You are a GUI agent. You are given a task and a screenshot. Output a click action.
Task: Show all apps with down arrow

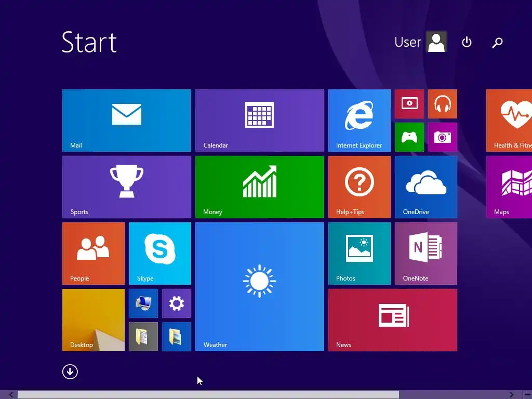click(x=70, y=372)
